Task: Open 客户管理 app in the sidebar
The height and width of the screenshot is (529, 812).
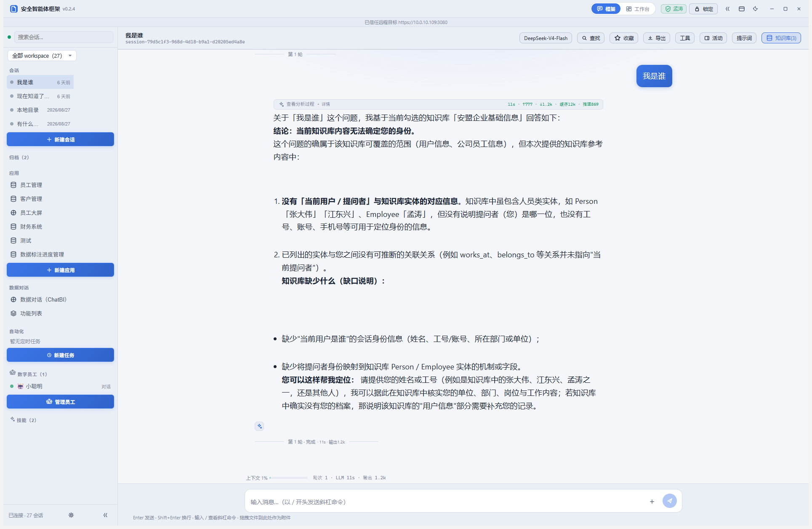Action: click(x=61, y=199)
